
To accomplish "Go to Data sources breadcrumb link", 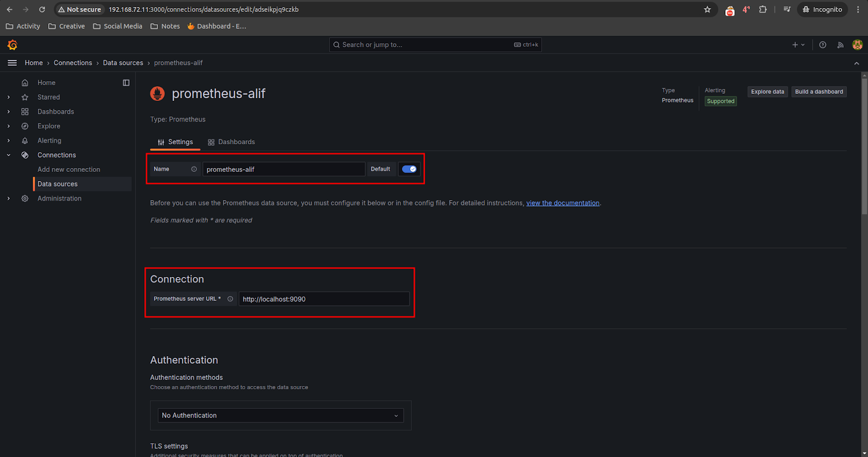I will (123, 63).
